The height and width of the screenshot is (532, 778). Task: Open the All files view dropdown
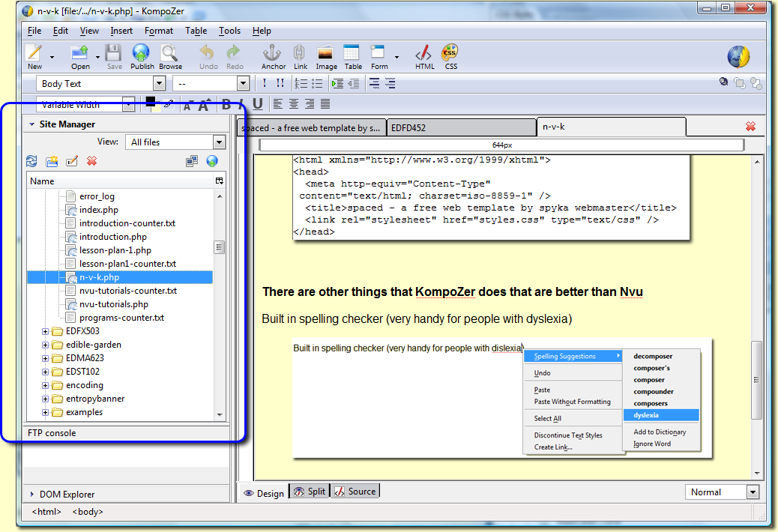(x=220, y=142)
